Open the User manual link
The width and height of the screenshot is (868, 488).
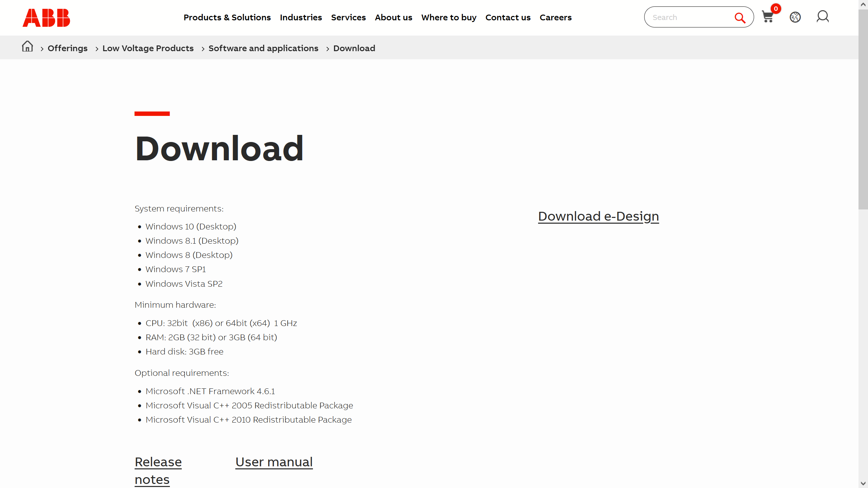tap(274, 462)
